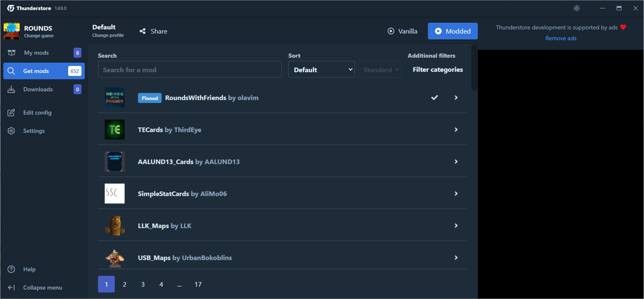Toggle the light/dark theme sun icon

[x=576, y=8]
